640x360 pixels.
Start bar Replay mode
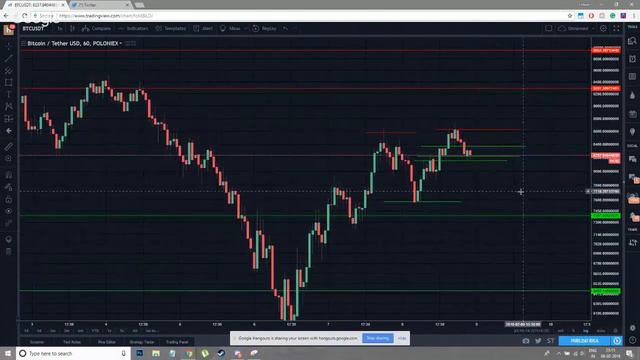coord(264,29)
